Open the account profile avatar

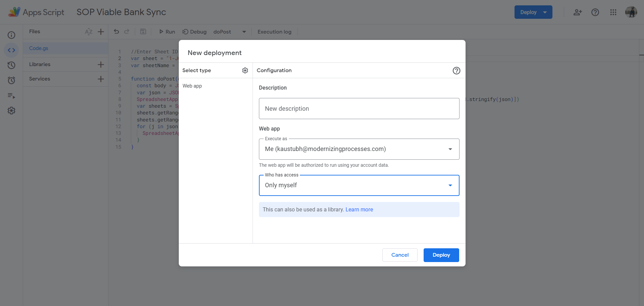click(x=631, y=12)
